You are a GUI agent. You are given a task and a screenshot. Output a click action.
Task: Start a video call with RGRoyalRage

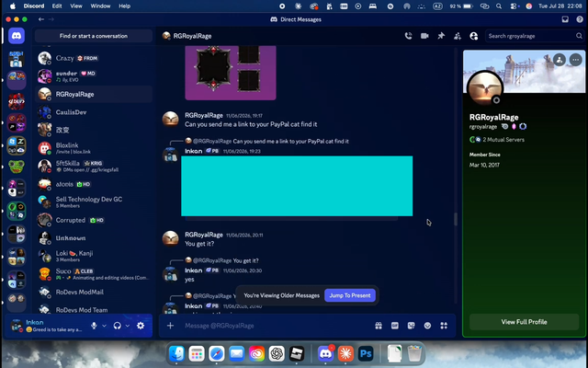tap(424, 36)
